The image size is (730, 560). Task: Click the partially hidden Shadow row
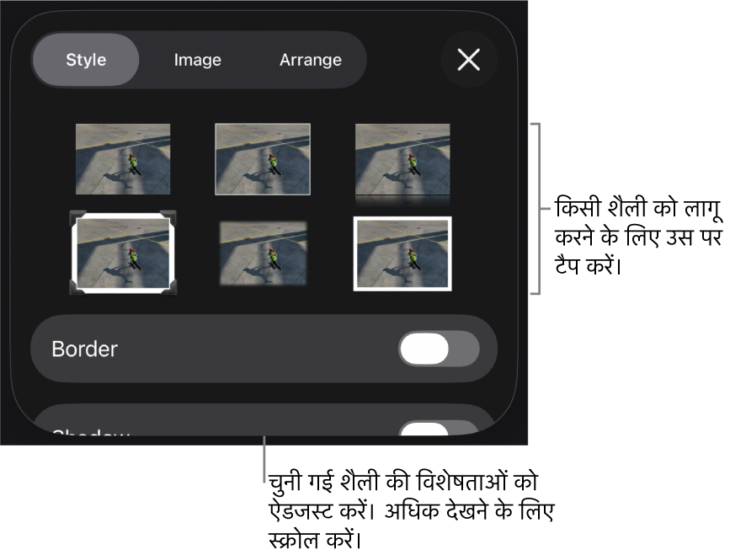click(x=264, y=420)
